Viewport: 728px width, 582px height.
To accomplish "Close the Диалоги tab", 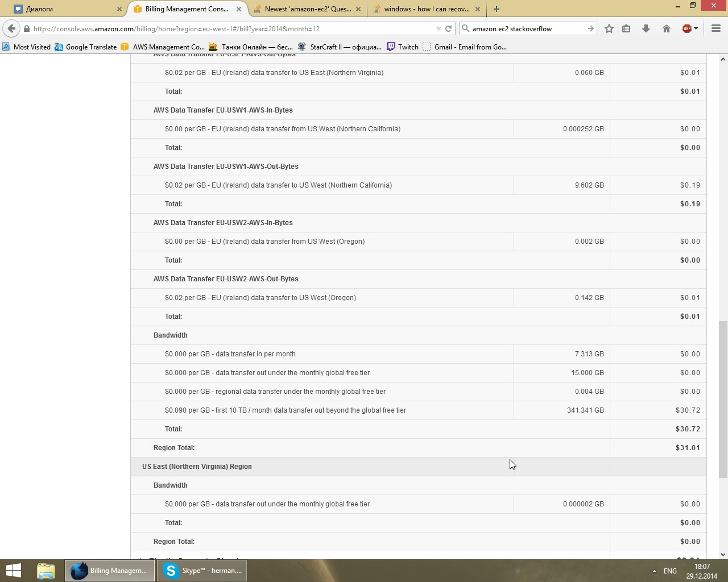I will click(119, 9).
